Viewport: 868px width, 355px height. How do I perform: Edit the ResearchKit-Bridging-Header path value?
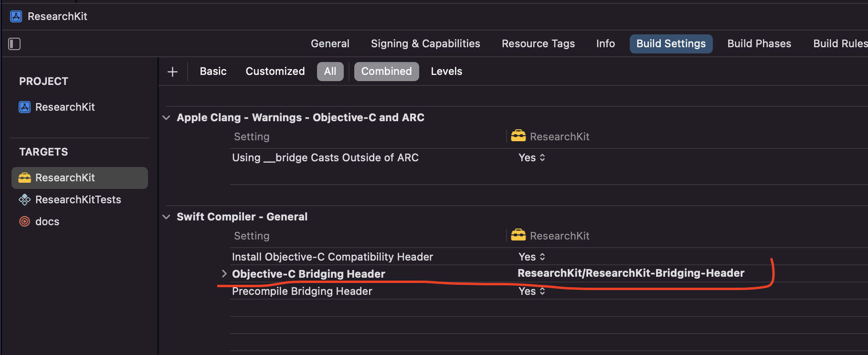(631, 273)
